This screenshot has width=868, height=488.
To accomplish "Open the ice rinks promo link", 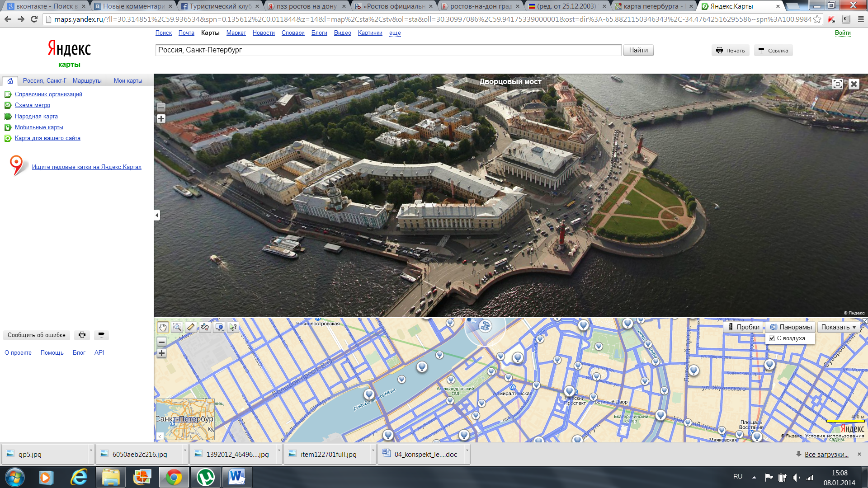I will click(87, 167).
